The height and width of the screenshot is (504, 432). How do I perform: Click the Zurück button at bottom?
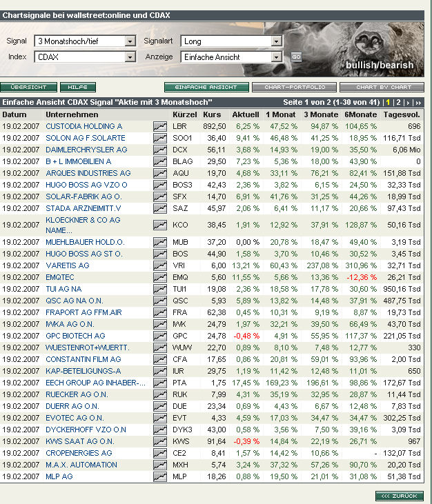(x=400, y=496)
